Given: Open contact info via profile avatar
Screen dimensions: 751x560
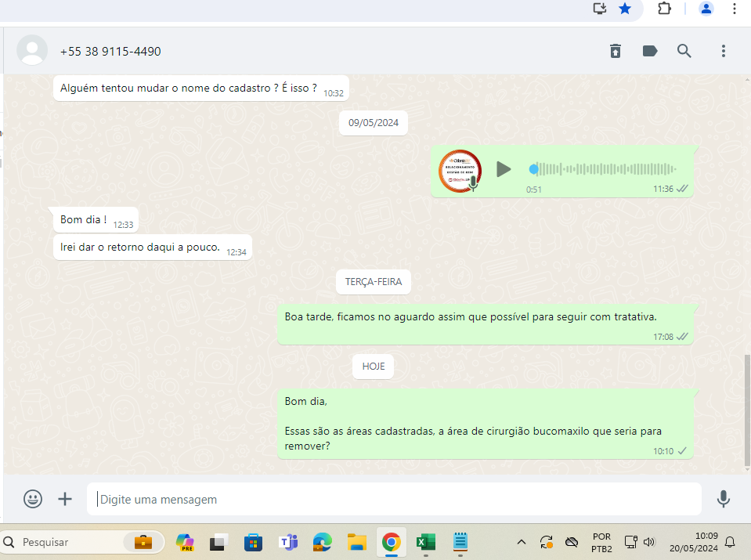Looking at the screenshot, I should [x=32, y=51].
